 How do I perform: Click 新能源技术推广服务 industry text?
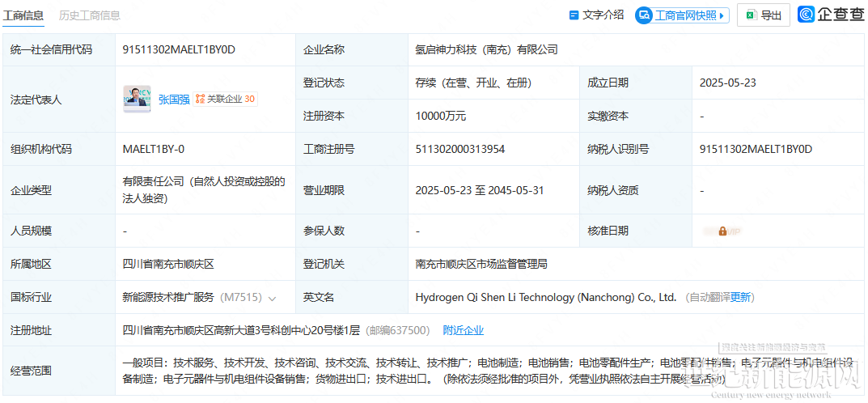point(168,297)
